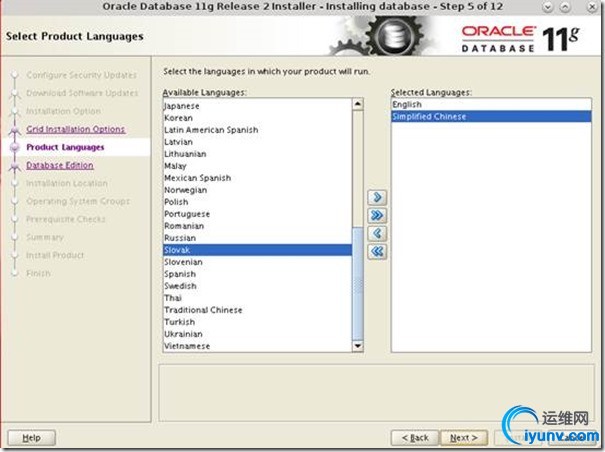605x452 pixels.
Task: Select Turkish in Available Languages
Action: click(x=257, y=322)
